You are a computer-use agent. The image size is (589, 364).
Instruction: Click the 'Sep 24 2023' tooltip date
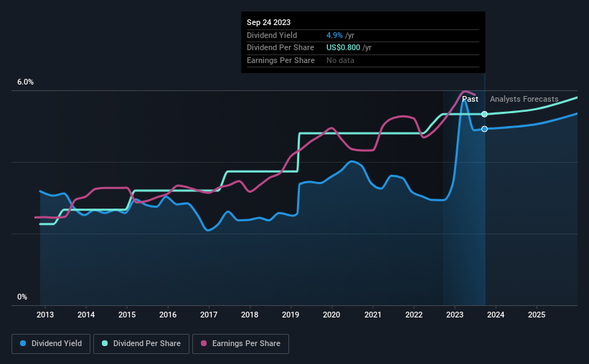[268, 22]
